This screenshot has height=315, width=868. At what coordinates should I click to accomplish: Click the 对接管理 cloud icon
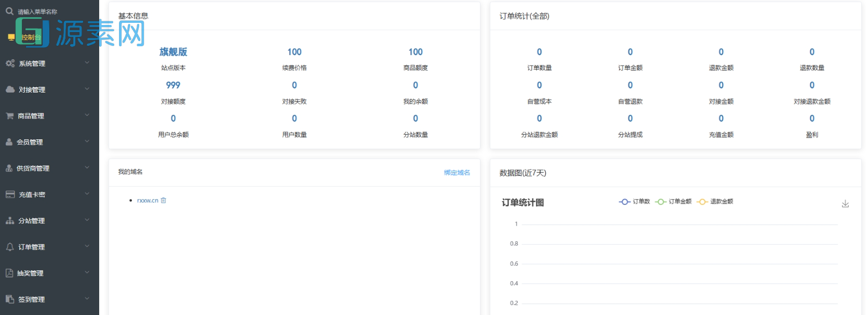pos(10,89)
